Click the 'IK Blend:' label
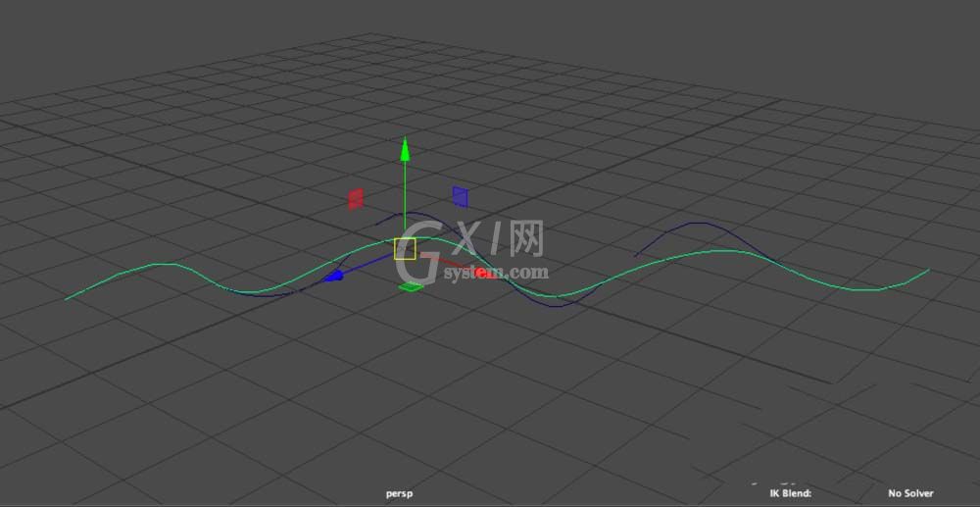The image size is (980, 507). coord(791,493)
